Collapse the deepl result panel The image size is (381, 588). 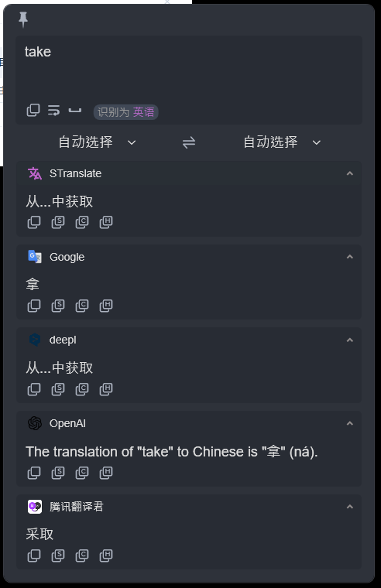(x=350, y=340)
